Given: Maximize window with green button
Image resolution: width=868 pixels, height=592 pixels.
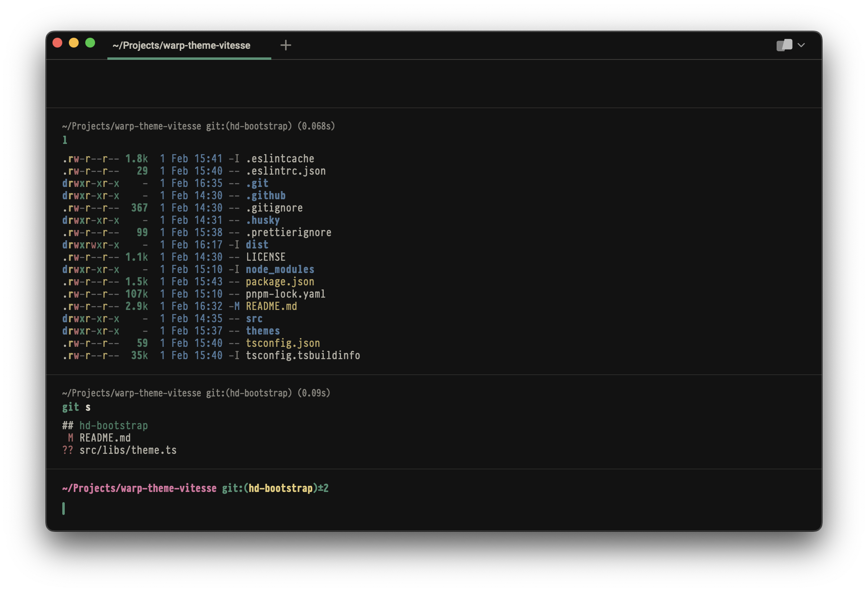Looking at the screenshot, I should 90,43.
